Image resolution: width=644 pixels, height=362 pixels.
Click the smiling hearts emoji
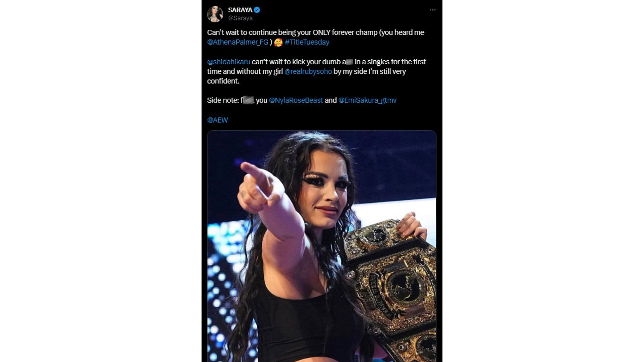click(x=278, y=43)
